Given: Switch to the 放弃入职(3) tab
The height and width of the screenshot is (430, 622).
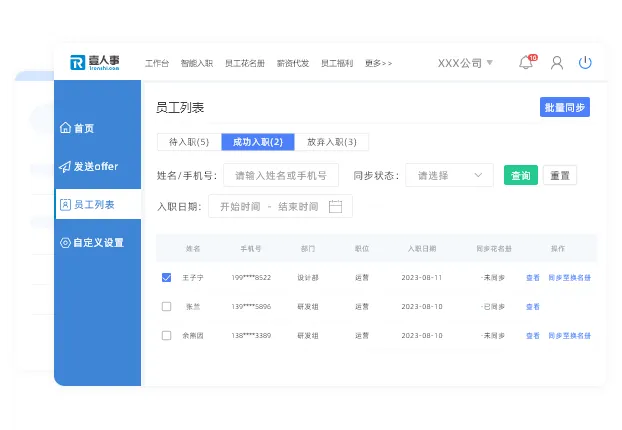Looking at the screenshot, I should click(x=332, y=142).
